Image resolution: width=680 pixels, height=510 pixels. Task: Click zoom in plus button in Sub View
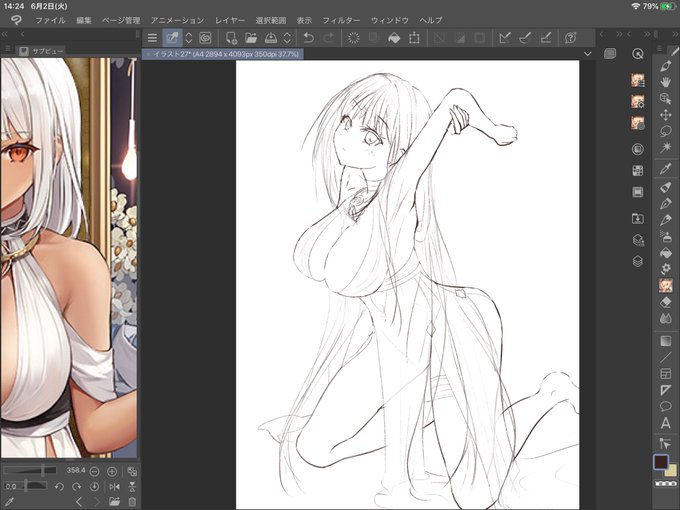tap(111, 471)
